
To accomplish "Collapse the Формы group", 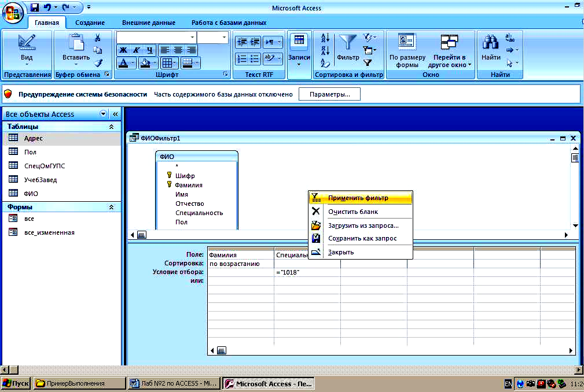I will [x=111, y=207].
